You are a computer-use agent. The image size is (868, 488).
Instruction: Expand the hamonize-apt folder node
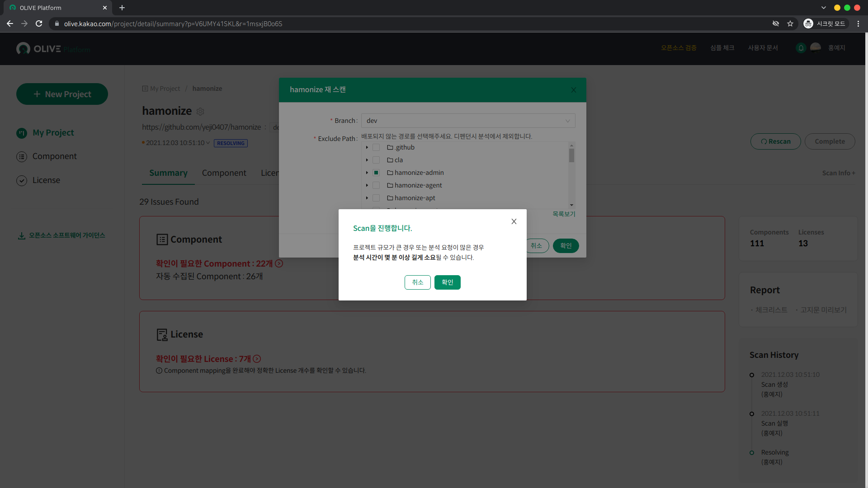click(367, 198)
